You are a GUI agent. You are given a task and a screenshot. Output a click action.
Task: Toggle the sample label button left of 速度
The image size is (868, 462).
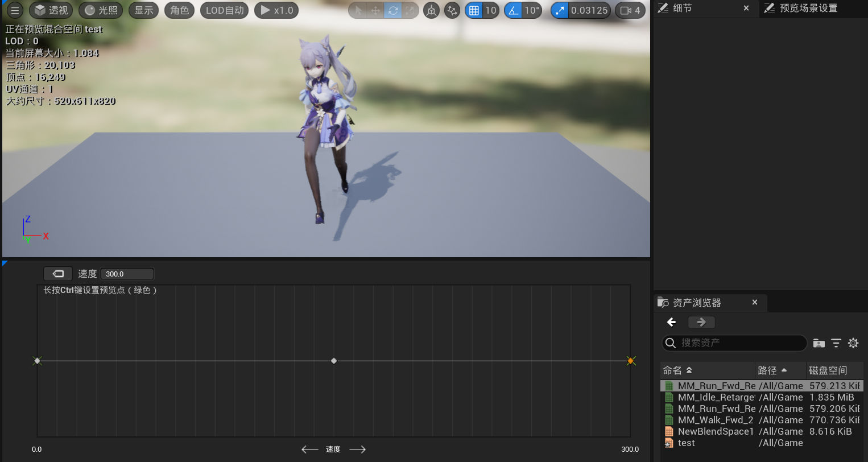[58, 274]
